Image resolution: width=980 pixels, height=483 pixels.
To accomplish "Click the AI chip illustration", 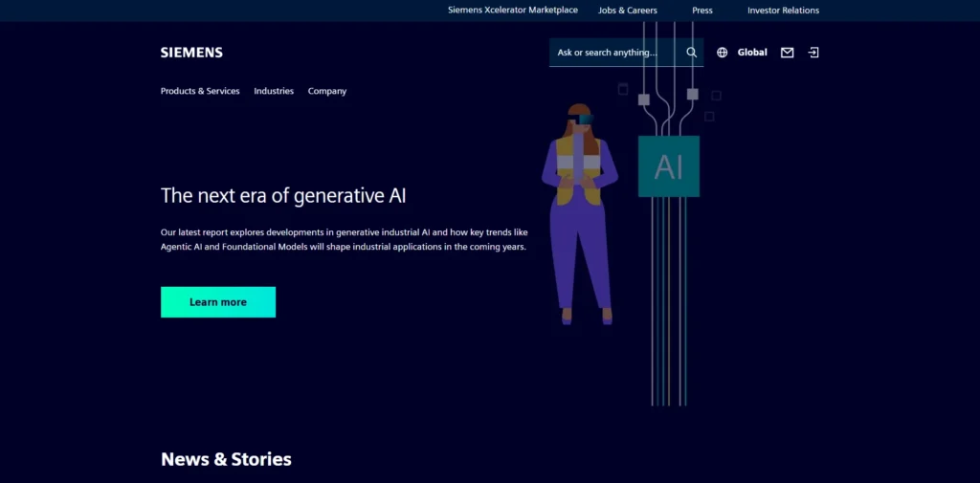I will [669, 166].
